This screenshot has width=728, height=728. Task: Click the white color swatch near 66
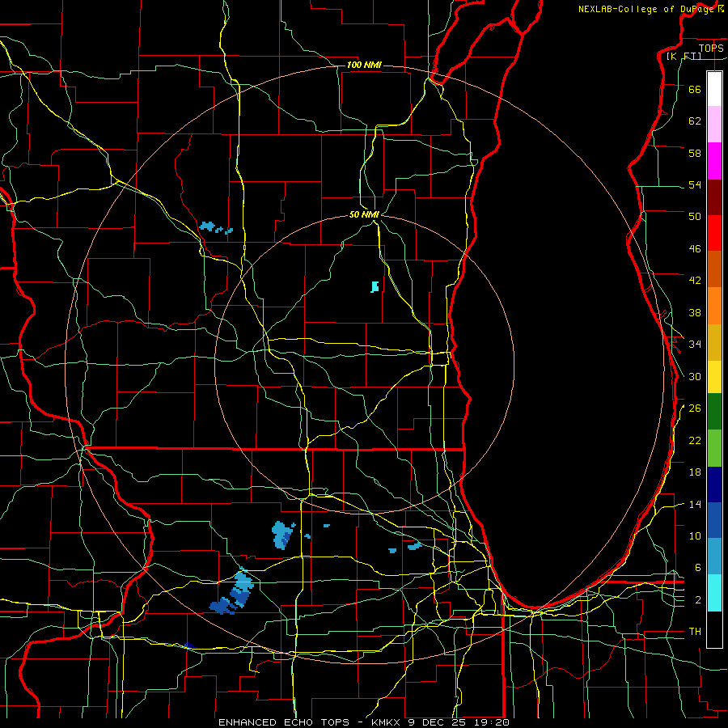tap(714, 89)
